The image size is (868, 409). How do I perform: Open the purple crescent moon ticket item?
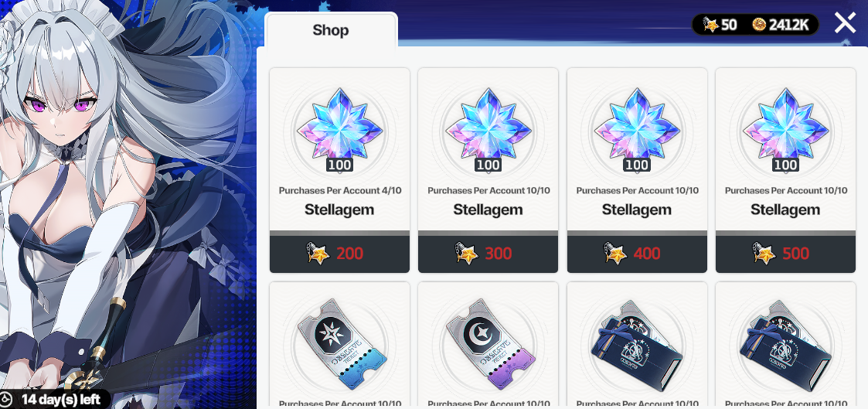tap(488, 344)
